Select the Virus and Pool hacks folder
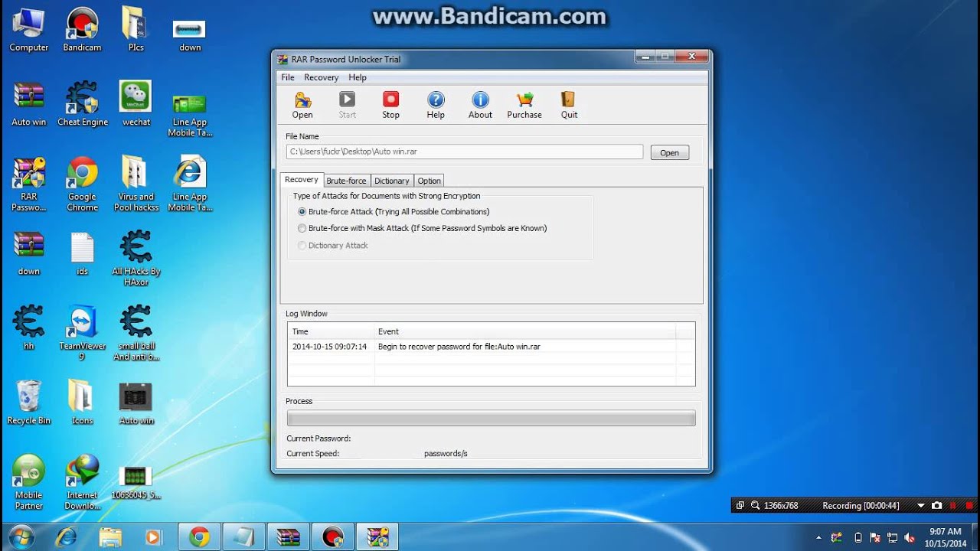Screen dimensions: 980x551 coord(136,184)
